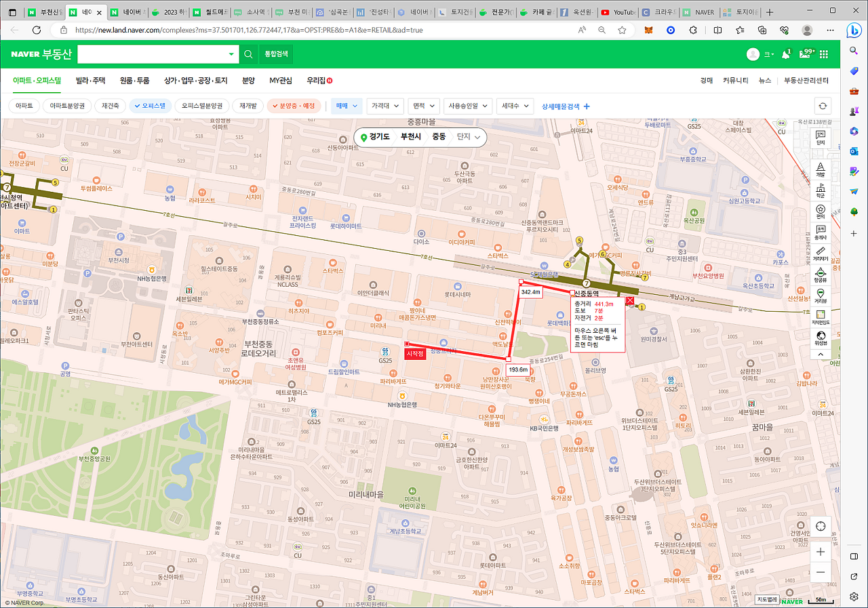Click the filter reset refresh icon

point(823,106)
